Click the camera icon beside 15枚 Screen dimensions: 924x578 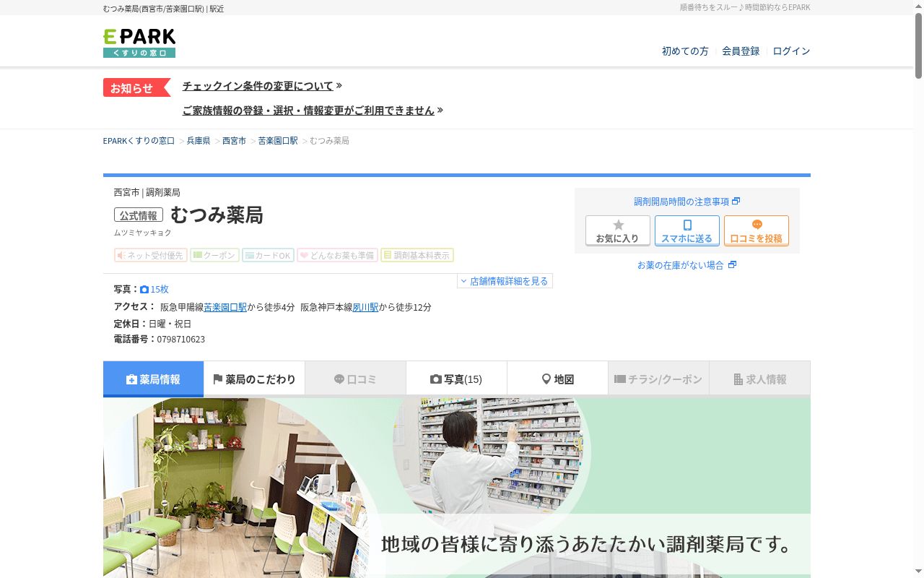[144, 289]
